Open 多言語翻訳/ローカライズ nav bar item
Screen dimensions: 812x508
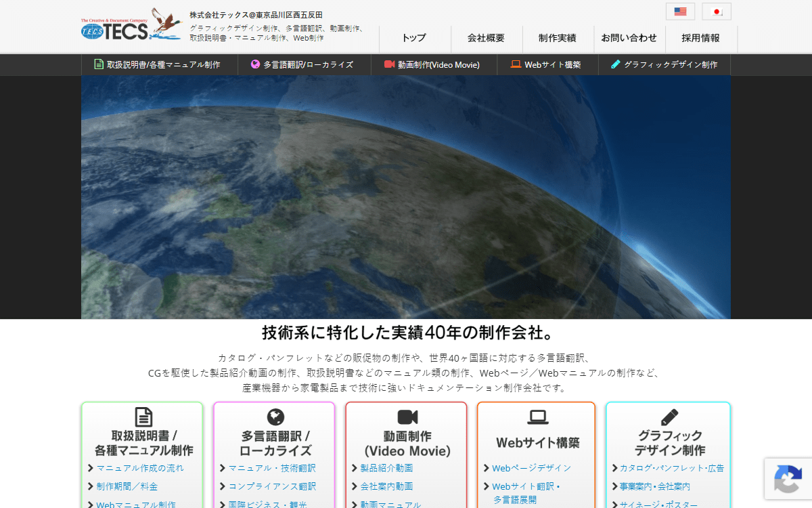tap(304, 65)
